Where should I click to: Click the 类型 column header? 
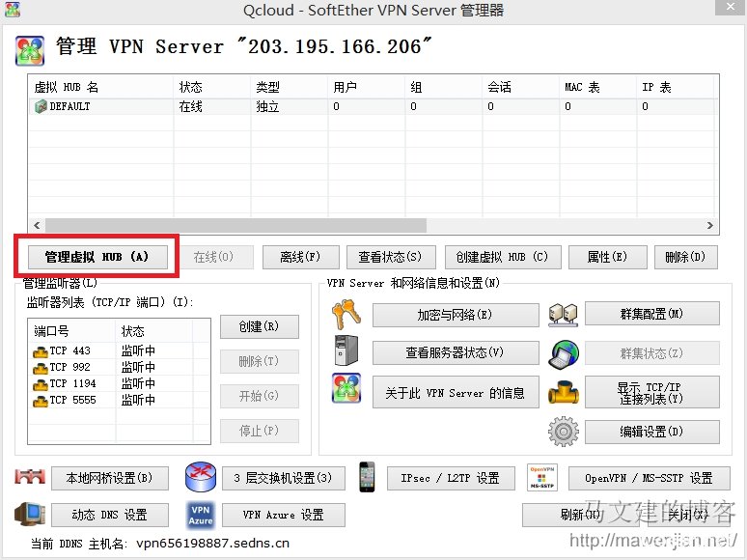tap(290, 87)
